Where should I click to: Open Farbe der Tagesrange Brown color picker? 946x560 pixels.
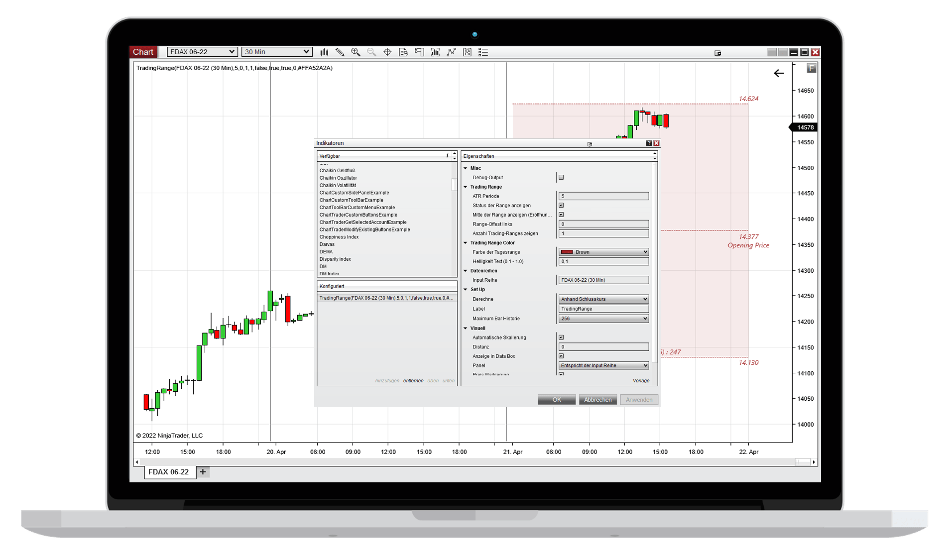(x=603, y=252)
